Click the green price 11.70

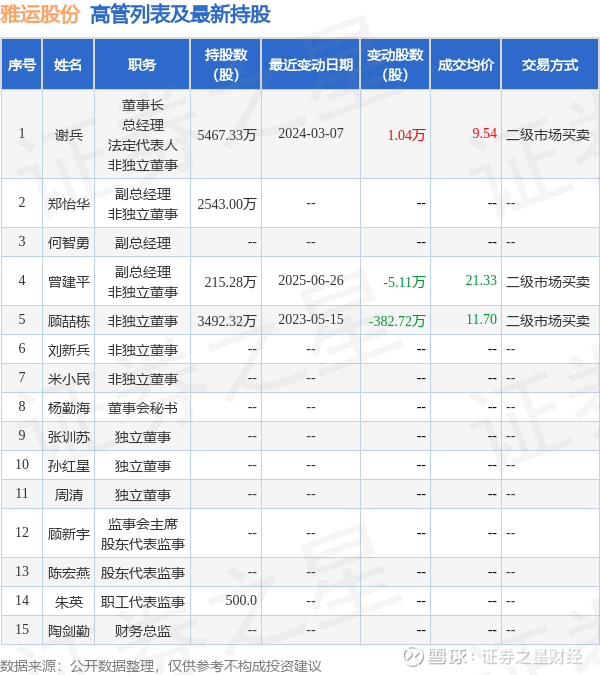481,319
